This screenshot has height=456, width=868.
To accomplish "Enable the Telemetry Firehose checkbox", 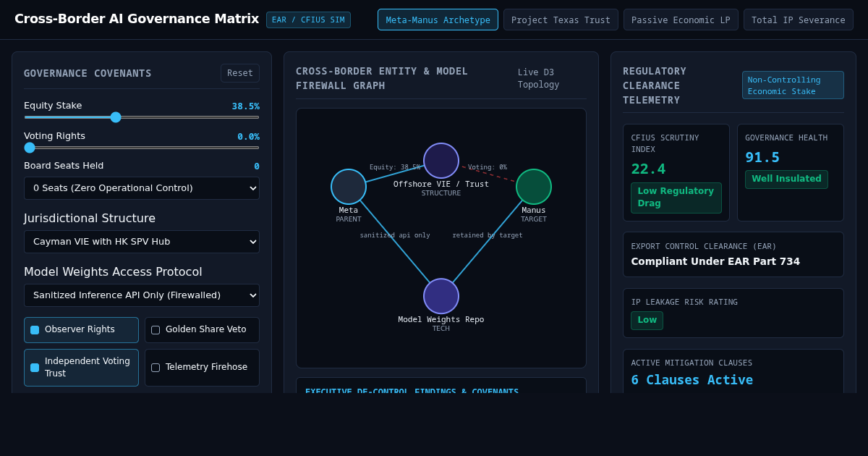I will coord(156,368).
